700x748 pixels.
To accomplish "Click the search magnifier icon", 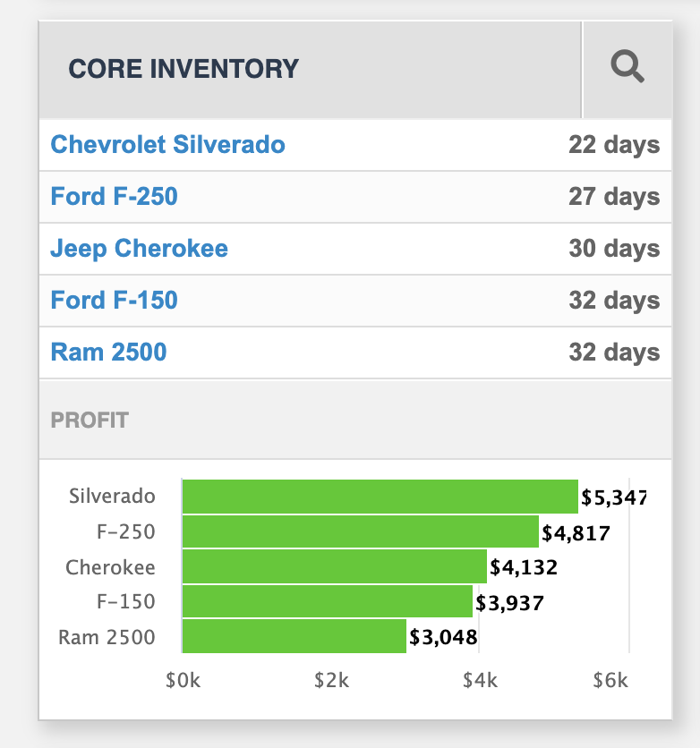I will pyautogui.click(x=627, y=68).
